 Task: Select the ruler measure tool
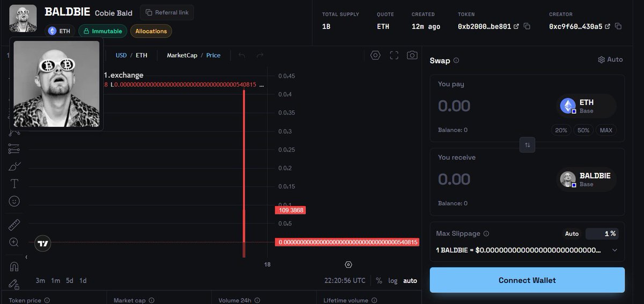coord(14,225)
